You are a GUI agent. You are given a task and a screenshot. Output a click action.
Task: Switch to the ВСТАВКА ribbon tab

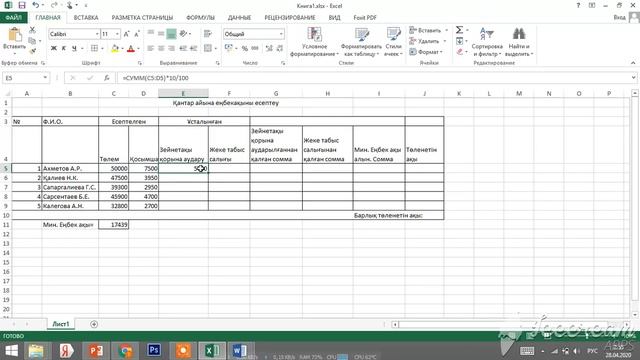86,18
